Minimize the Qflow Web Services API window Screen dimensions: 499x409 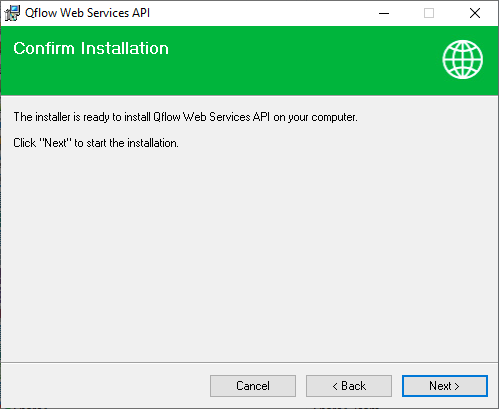[x=384, y=13]
